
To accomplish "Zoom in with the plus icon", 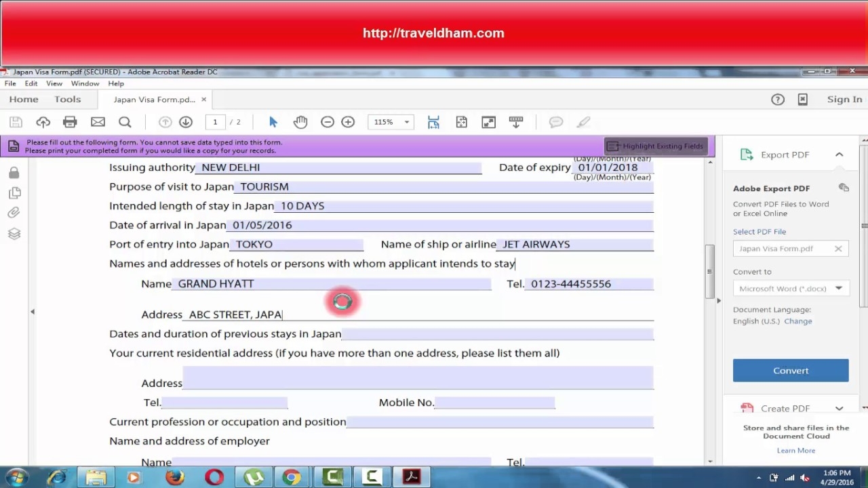I will click(348, 122).
